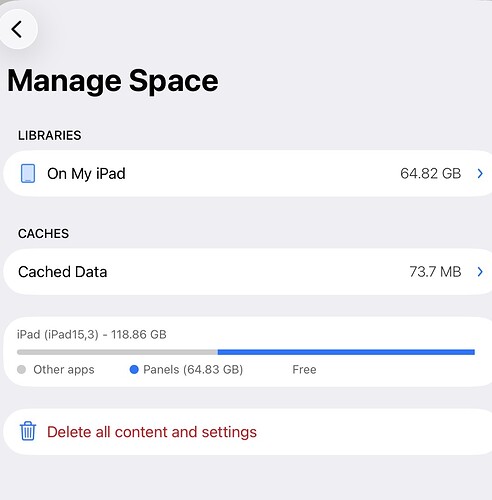
Task: Tap the Free legend label
Action: point(304,369)
